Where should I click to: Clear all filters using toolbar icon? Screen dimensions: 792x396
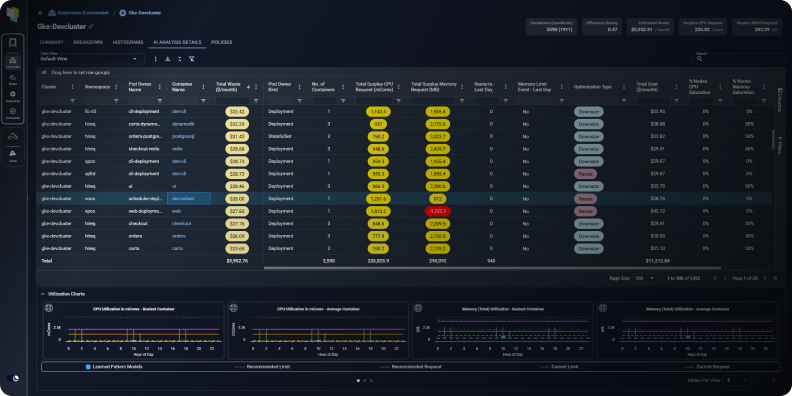(191, 59)
